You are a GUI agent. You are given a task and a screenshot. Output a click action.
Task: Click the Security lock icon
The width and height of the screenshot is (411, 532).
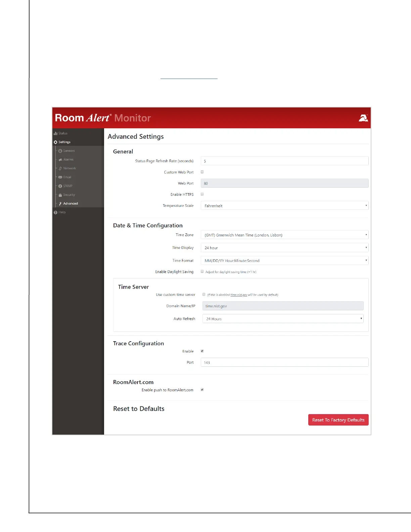pos(60,195)
